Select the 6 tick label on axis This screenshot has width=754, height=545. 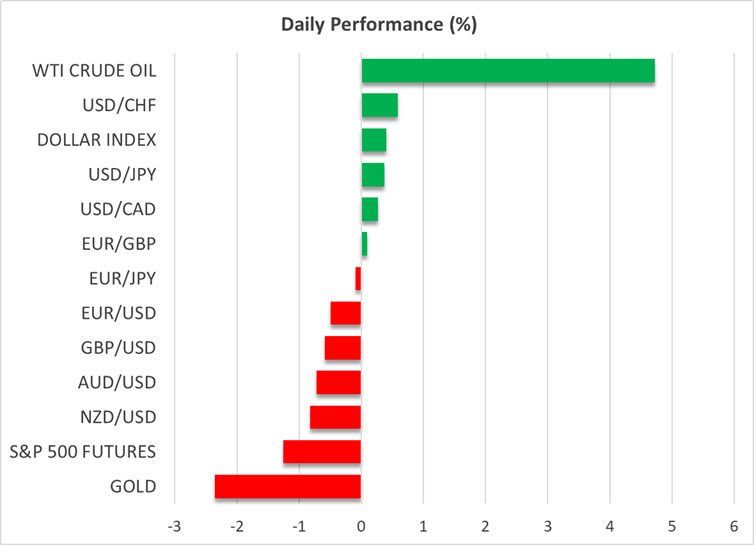(x=734, y=526)
